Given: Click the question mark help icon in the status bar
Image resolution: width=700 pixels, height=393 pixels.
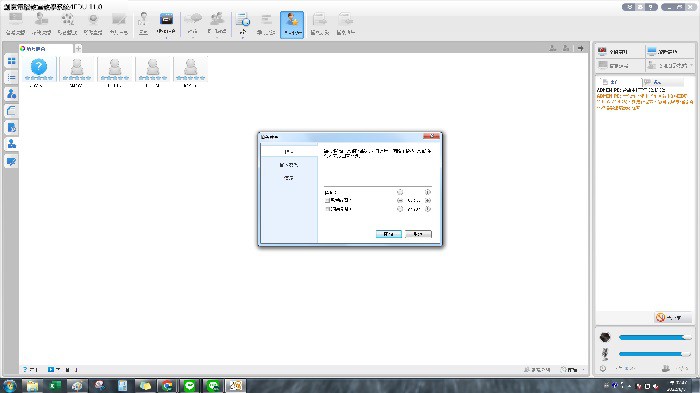Looking at the screenshot, I should point(25,369).
